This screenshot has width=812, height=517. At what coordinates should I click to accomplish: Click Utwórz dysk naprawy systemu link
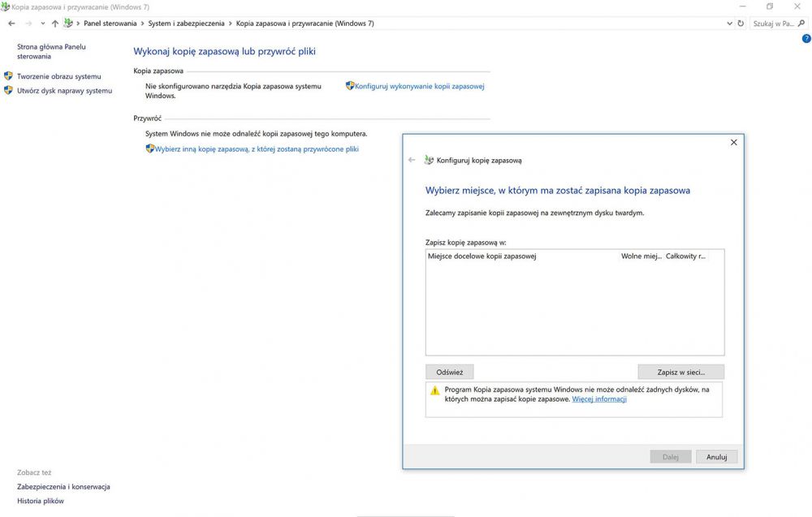pyautogui.click(x=65, y=91)
